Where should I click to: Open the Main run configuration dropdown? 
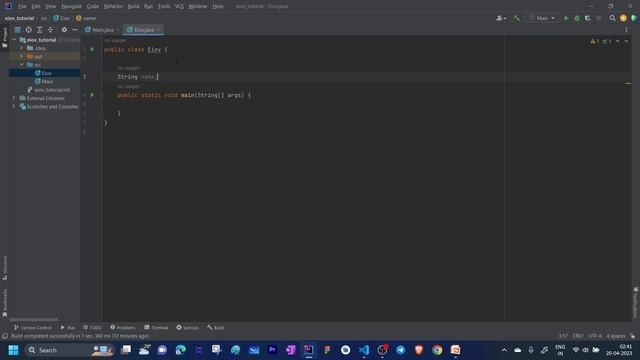pos(542,18)
